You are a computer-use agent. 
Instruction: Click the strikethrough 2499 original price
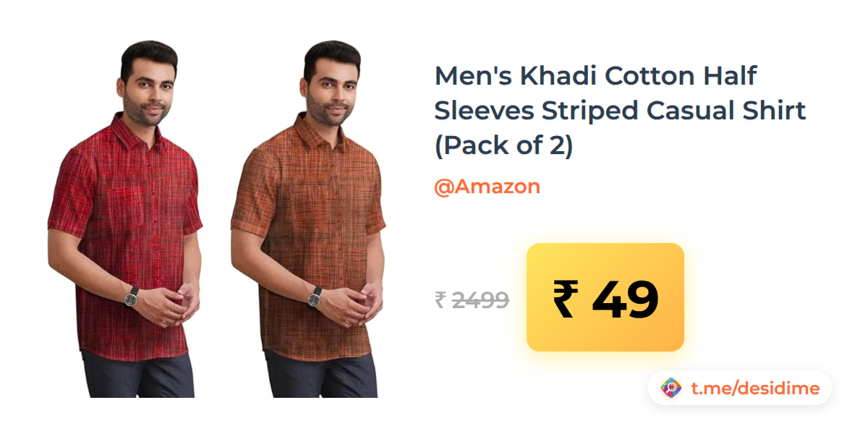point(480,299)
